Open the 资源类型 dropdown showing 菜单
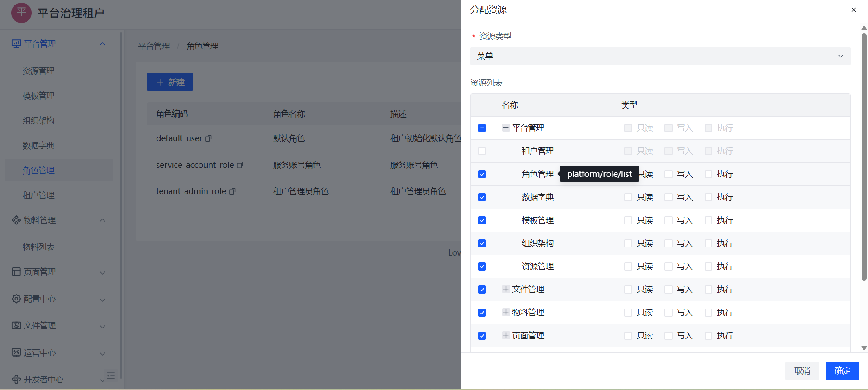 click(x=660, y=56)
